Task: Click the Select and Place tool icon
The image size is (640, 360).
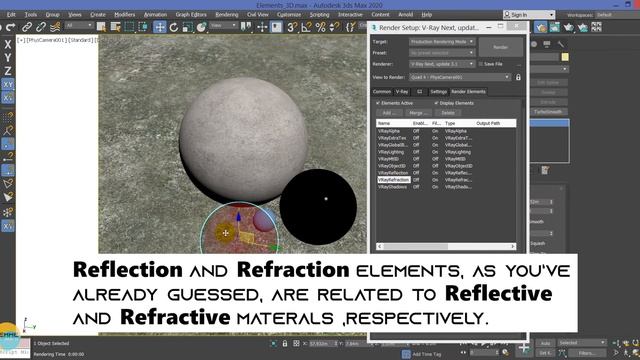Action: tap(202, 27)
